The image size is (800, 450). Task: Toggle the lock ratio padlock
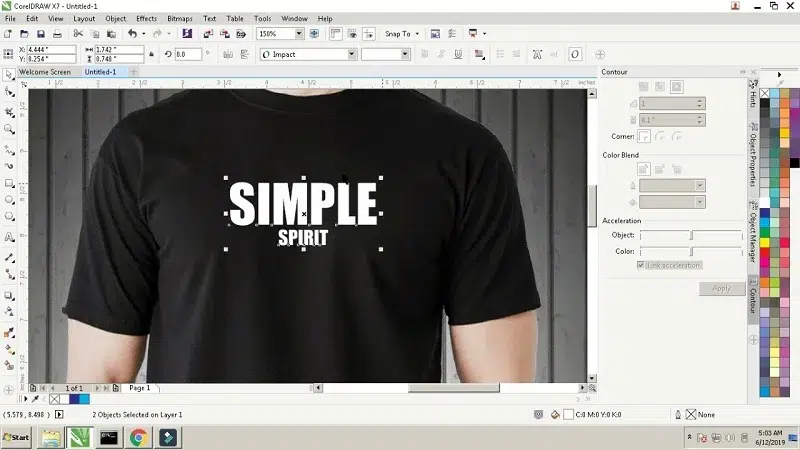[152, 54]
